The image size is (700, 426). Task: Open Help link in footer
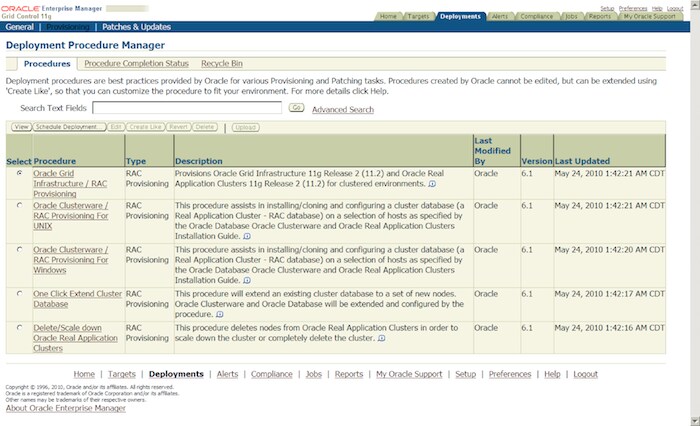(552, 374)
